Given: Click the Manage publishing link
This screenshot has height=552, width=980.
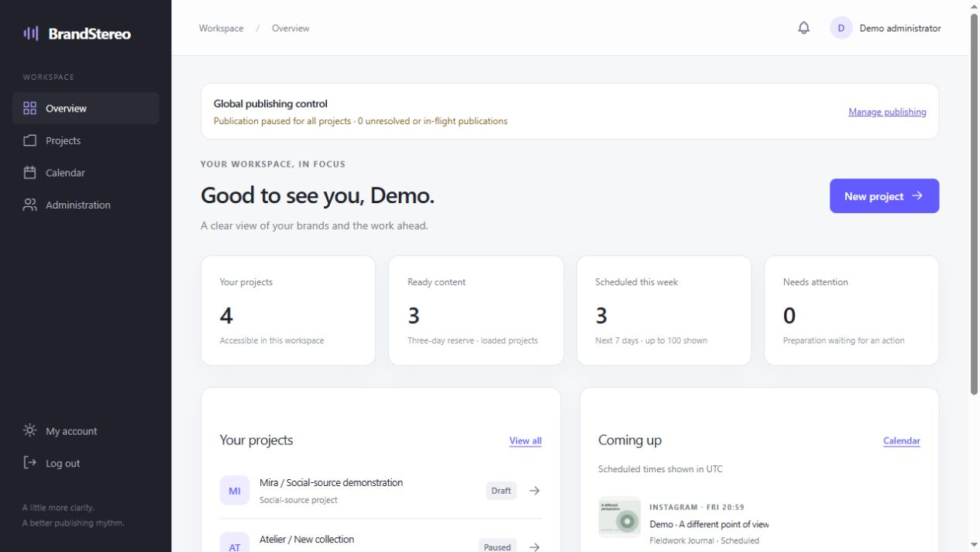Looking at the screenshot, I should point(887,112).
